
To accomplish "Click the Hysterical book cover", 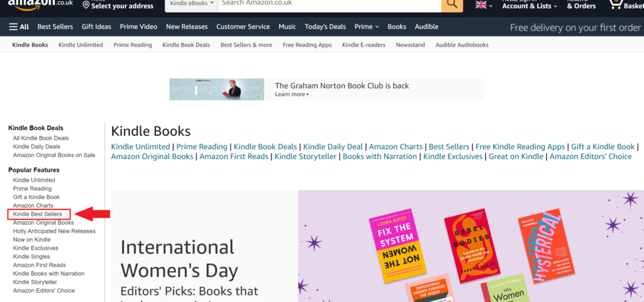I will coord(547,246).
